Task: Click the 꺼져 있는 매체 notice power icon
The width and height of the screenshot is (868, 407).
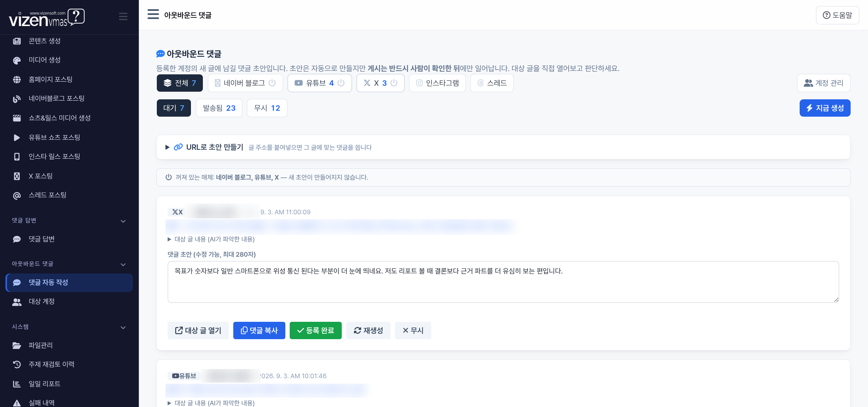Action: point(168,177)
